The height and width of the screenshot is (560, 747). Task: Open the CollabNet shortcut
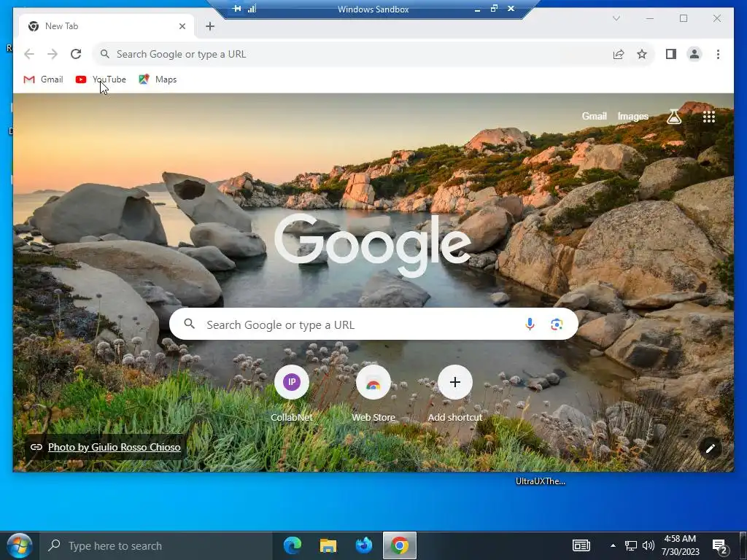click(x=292, y=393)
